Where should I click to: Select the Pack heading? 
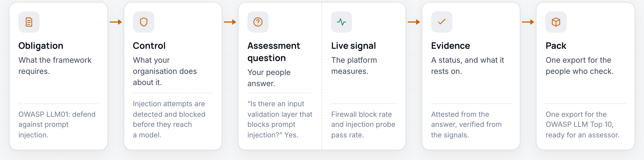[556, 46]
